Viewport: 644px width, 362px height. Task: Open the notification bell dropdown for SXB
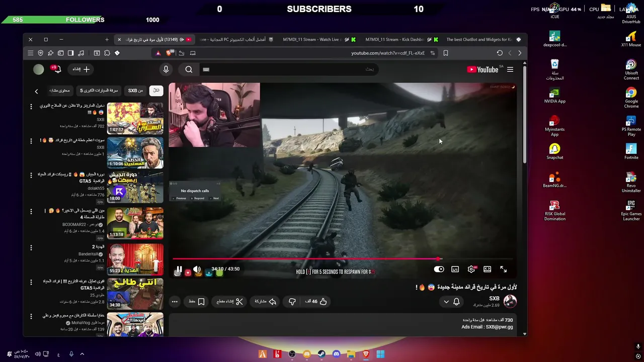(x=451, y=302)
